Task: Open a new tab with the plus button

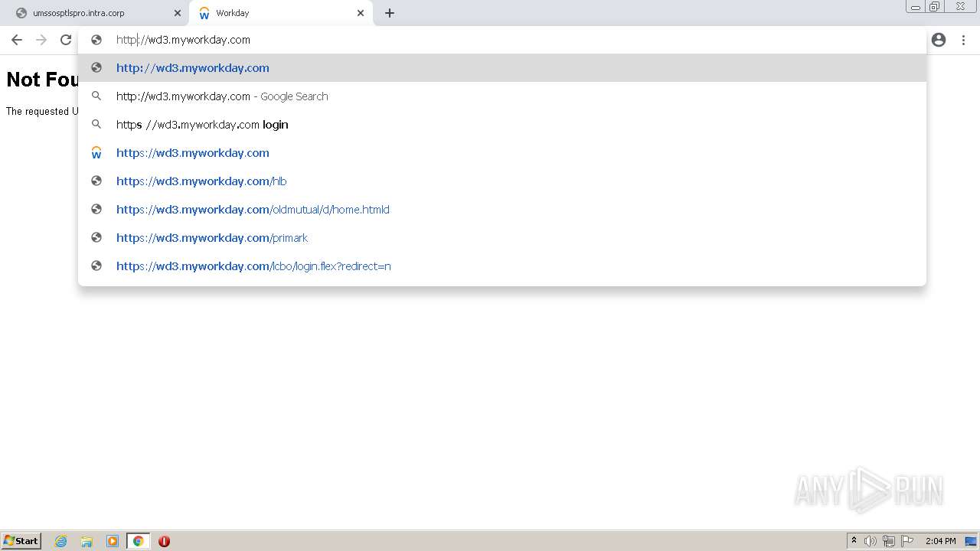Action: (390, 13)
